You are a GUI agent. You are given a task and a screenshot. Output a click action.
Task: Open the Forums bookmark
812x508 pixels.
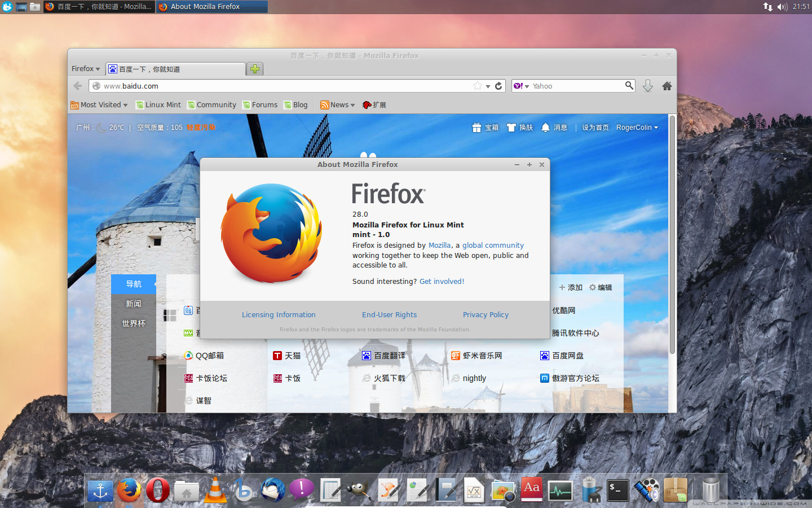(x=260, y=105)
